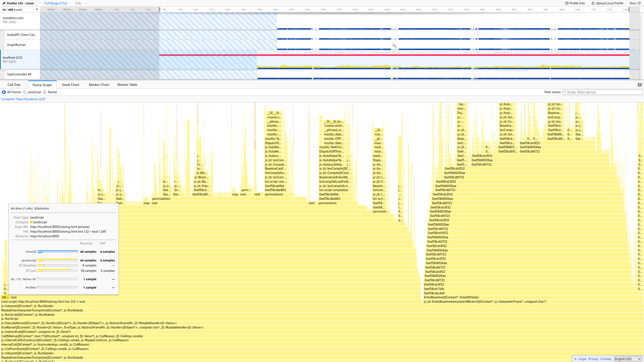Toggle the sidebar icon on the tab bar
644x362 pixels.
640,84
